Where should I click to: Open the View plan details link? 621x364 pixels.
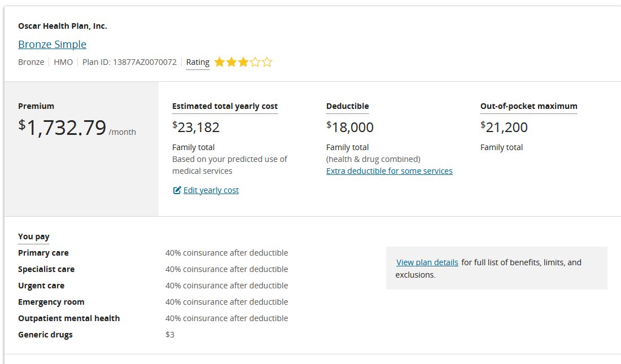pyautogui.click(x=427, y=262)
